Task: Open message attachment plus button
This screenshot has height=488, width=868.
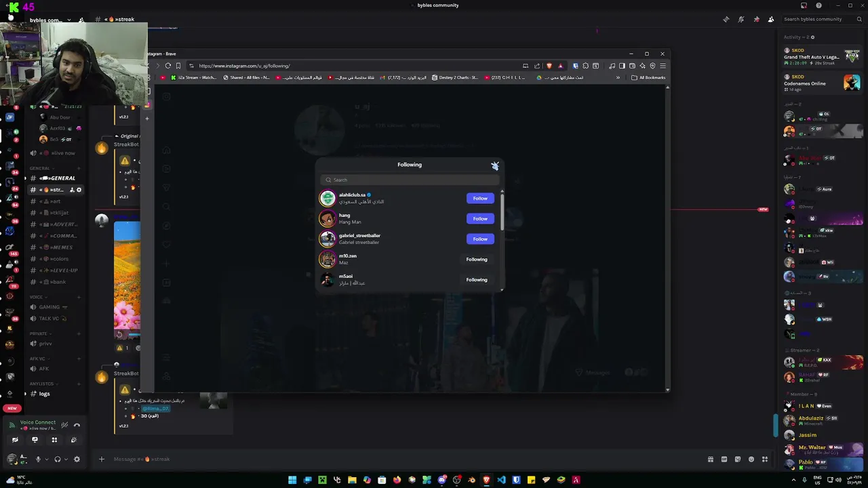Action: click(x=102, y=459)
